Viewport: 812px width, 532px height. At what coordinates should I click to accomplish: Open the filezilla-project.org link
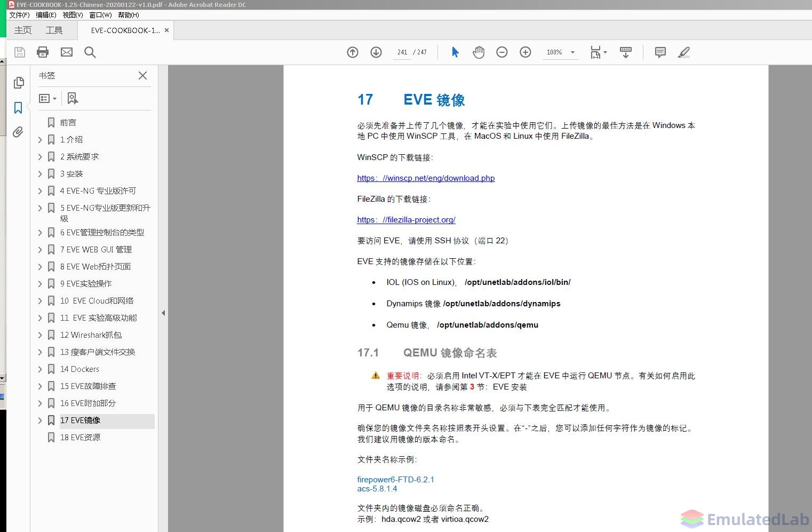tap(406, 220)
